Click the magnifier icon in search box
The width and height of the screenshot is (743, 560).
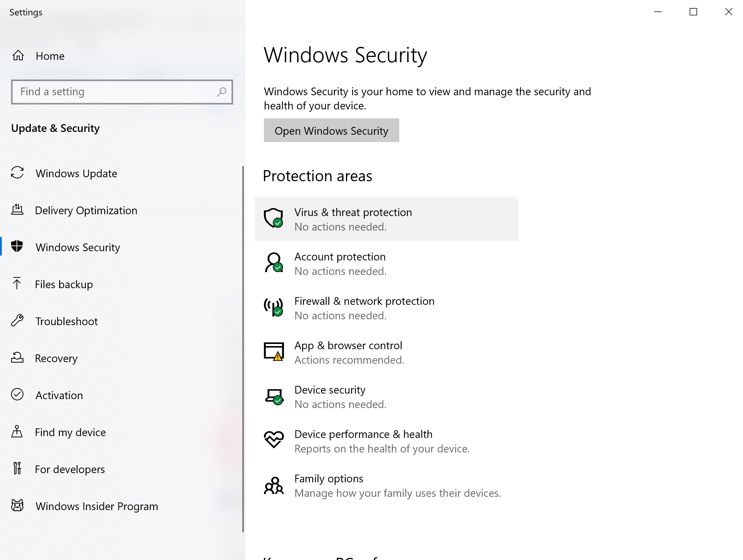click(221, 92)
